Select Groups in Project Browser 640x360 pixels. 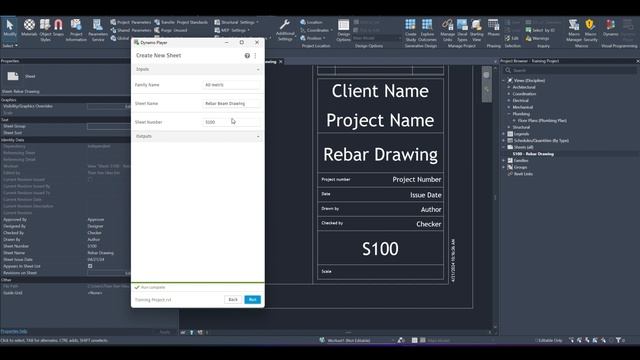520,167
